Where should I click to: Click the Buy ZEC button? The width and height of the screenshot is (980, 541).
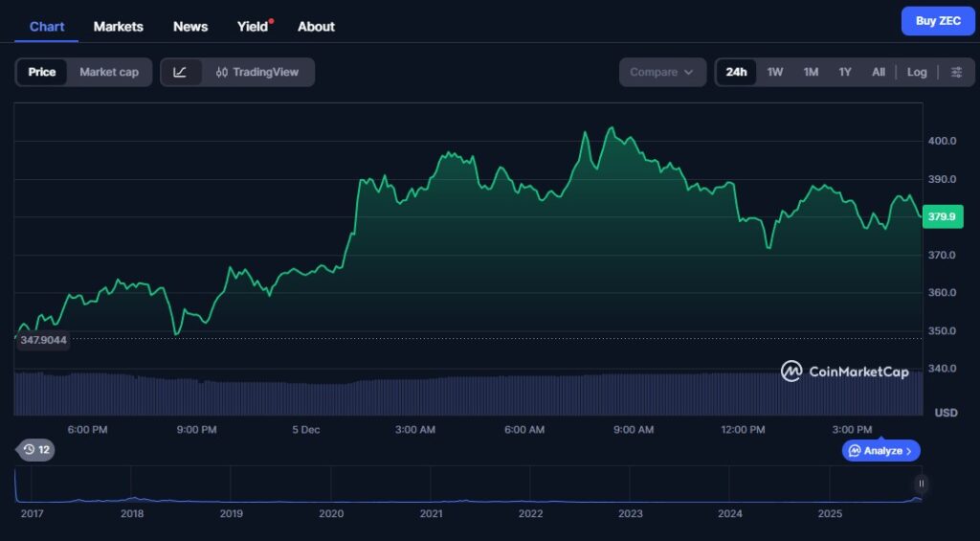(x=938, y=21)
